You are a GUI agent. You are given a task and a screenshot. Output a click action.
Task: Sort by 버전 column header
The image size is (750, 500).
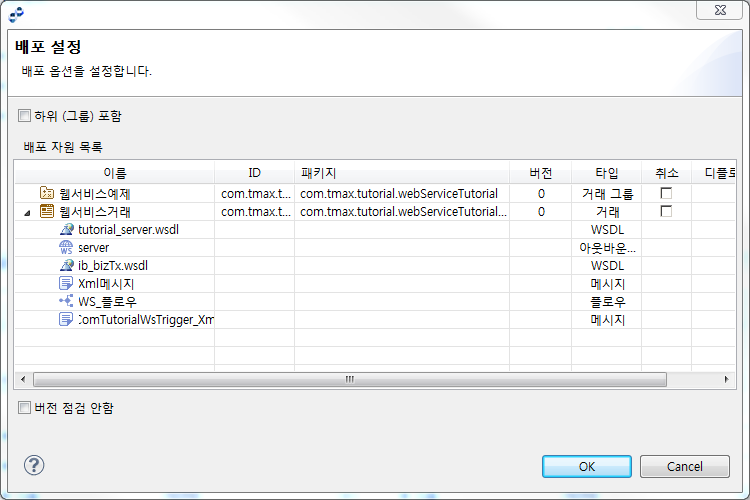pyautogui.click(x=540, y=173)
